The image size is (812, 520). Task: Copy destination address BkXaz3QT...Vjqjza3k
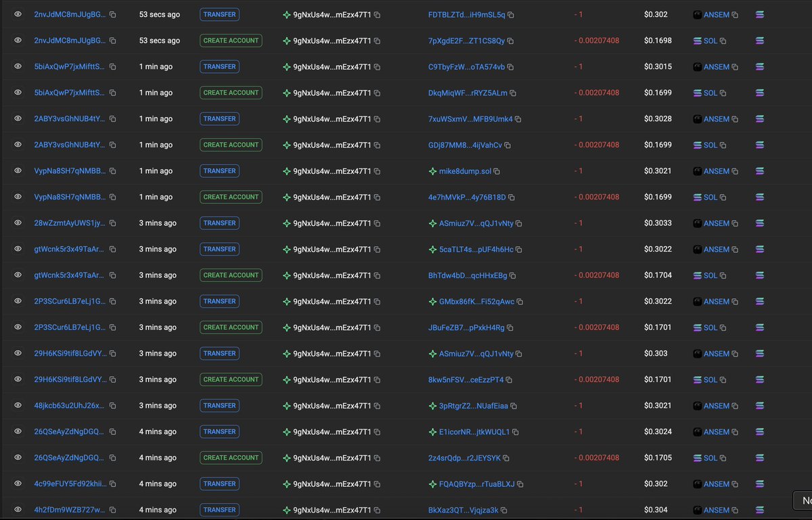(504, 511)
